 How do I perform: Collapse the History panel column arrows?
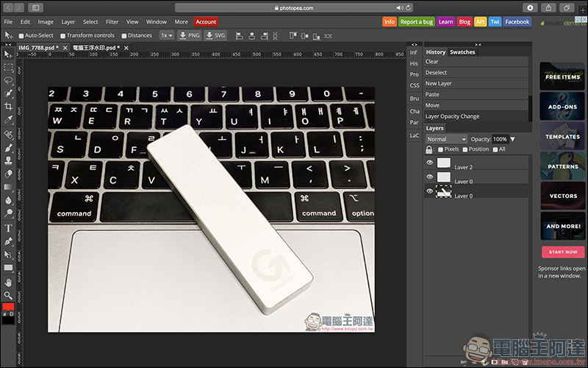pyautogui.click(x=478, y=44)
